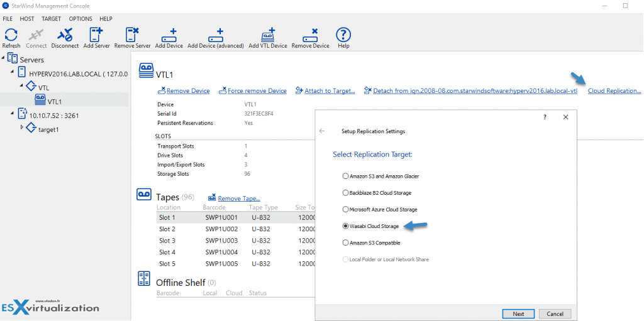This screenshot has width=644, height=321.
Task: Click Add Device (advanced) icon
Action: tap(215, 35)
